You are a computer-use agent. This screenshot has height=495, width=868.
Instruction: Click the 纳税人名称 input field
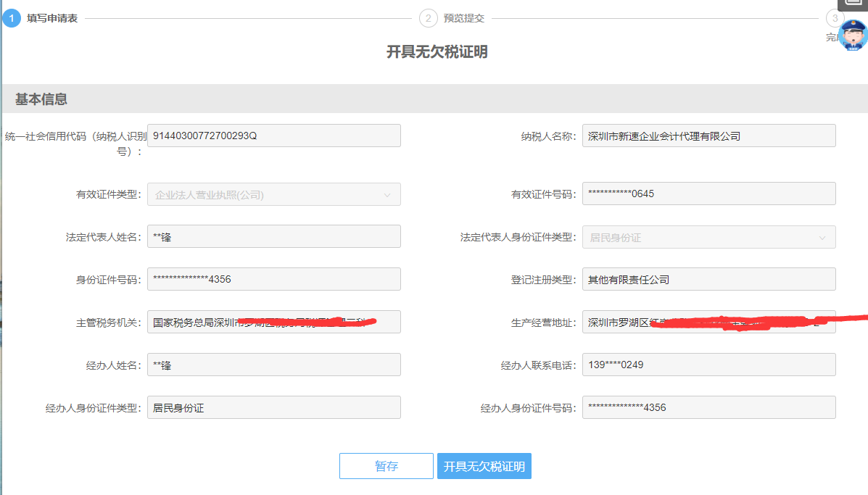pos(708,136)
